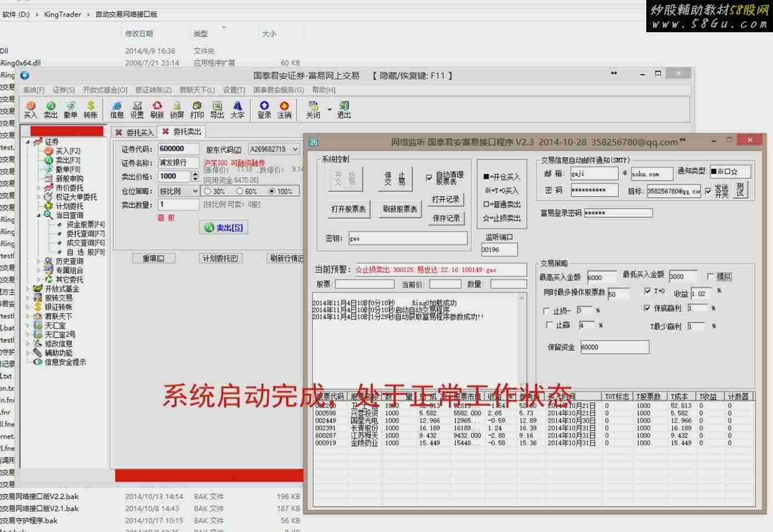This screenshot has height=532, width=773.
Task: Open 信息安全提示 in the tree
Action: coord(60,362)
